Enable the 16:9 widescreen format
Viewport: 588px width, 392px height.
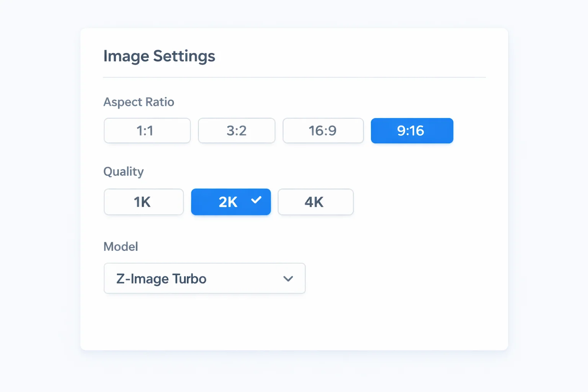pos(323,131)
